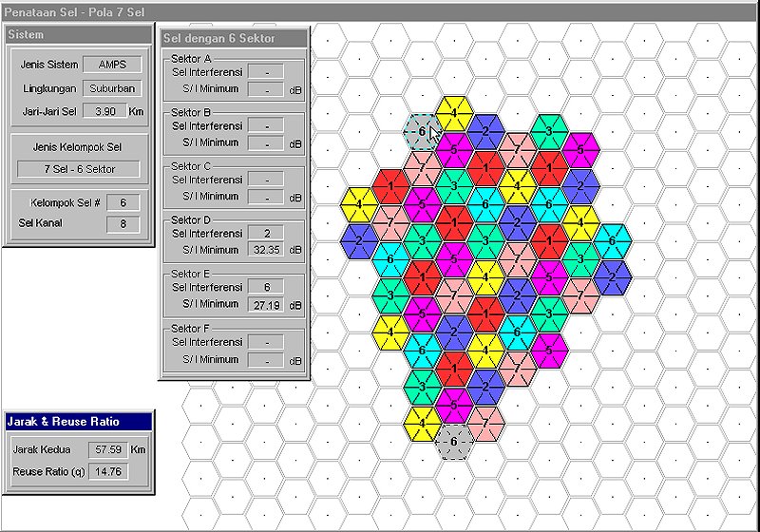Select the topmost yellow cell 4
Image resolution: width=760 pixels, height=532 pixels.
pyautogui.click(x=454, y=112)
